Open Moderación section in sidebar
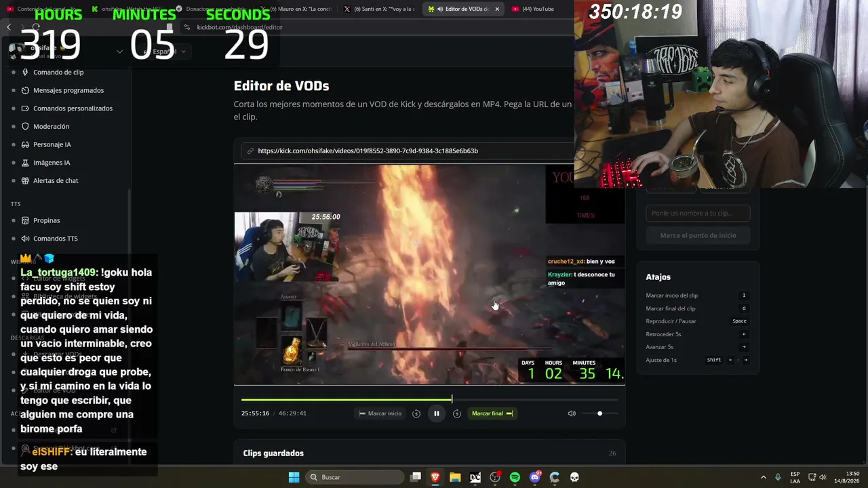This screenshot has width=868, height=488. (51, 126)
